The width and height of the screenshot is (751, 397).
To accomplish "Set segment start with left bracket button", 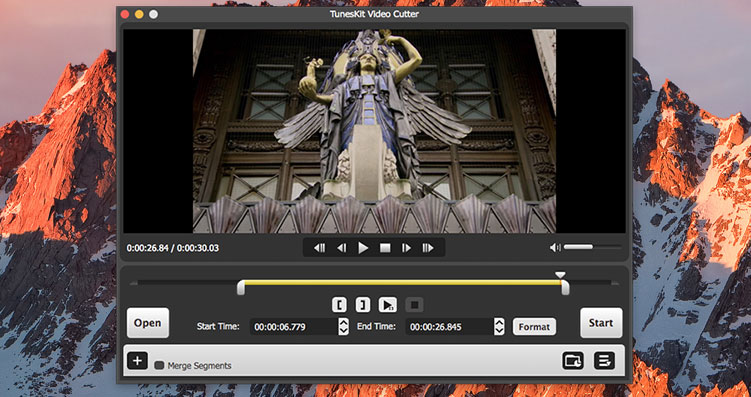I will pyautogui.click(x=339, y=305).
